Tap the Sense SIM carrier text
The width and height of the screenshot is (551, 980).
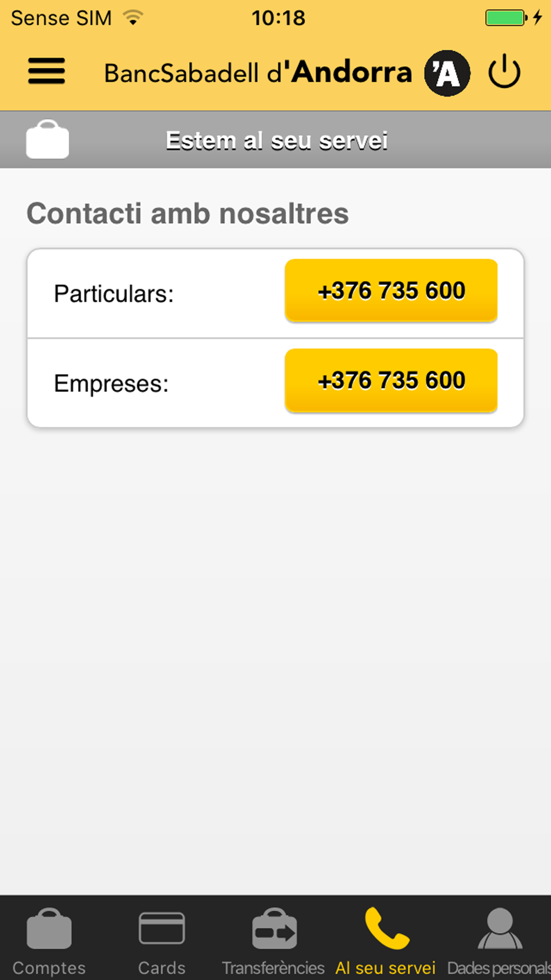coord(61,18)
